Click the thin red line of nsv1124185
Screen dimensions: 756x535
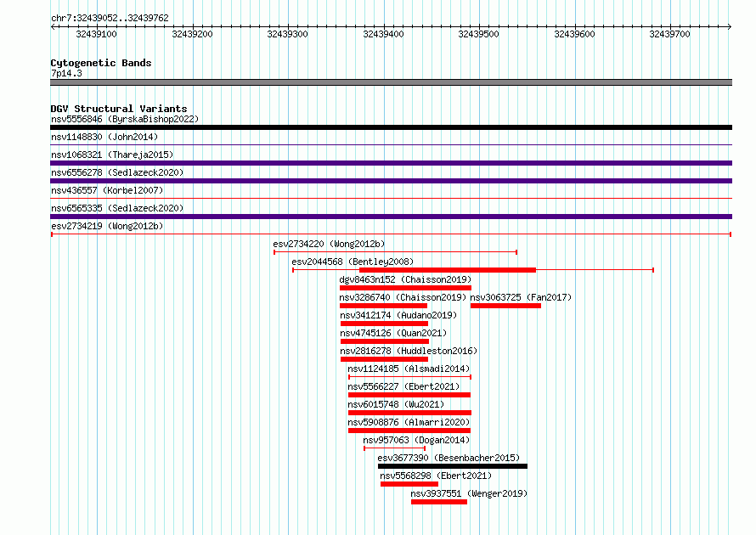pos(409,377)
